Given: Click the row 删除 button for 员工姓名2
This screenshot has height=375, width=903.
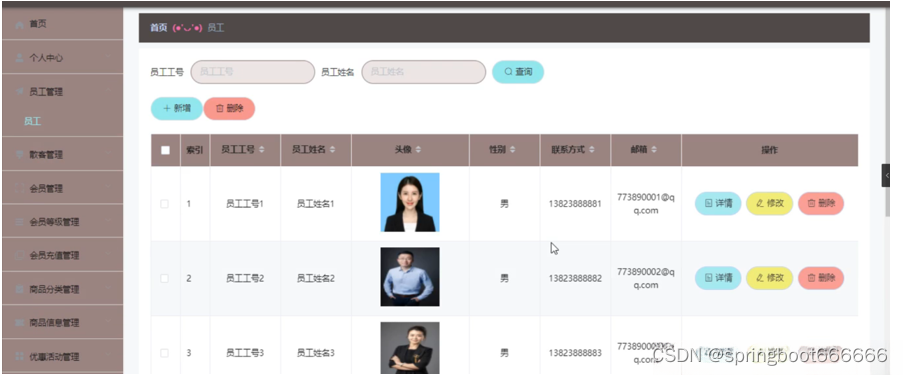Looking at the screenshot, I should click(821, 278).
